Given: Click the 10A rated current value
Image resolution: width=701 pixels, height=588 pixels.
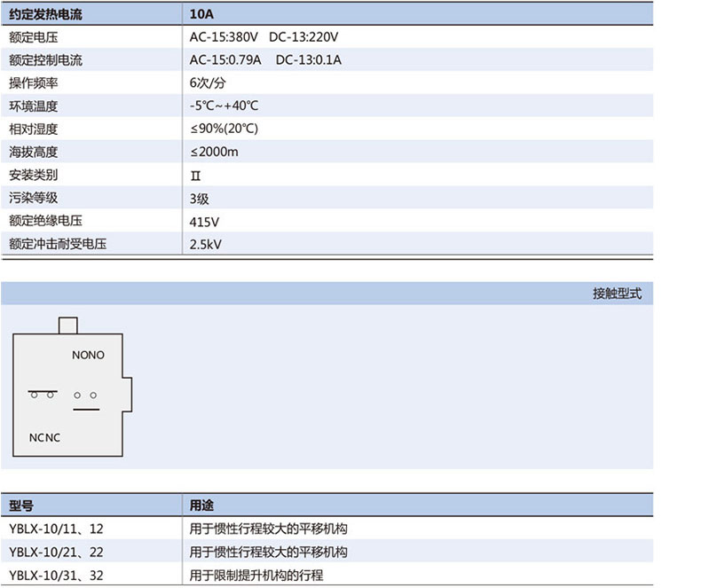Looking at the screenshot, I should click(x=201, y=14).
